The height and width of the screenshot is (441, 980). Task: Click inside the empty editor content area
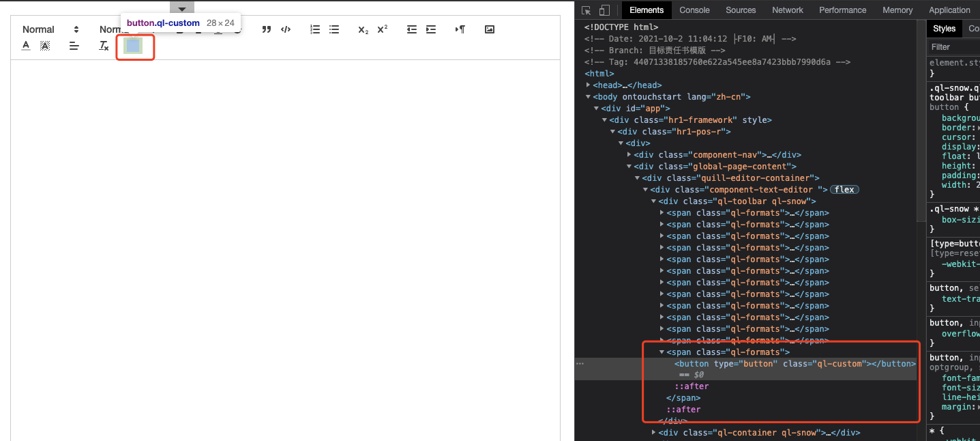pos(285,249)
